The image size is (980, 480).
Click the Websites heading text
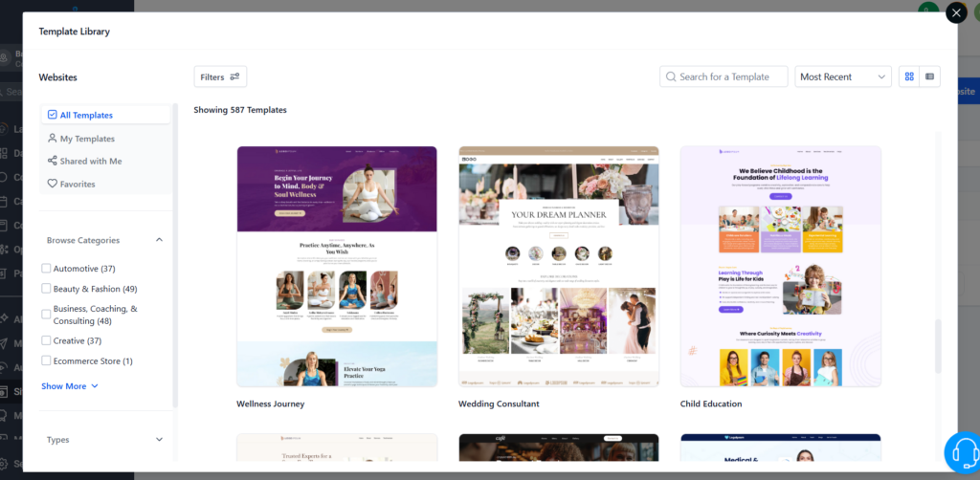(x=58, y=77)
